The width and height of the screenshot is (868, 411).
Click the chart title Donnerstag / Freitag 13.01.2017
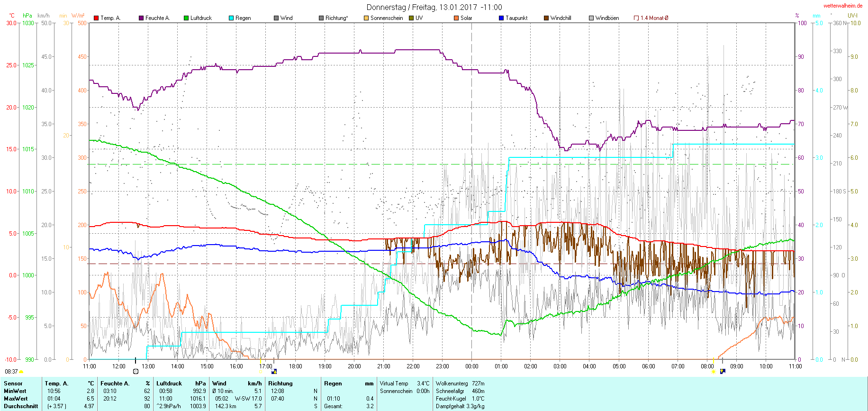tap(434, 7)
